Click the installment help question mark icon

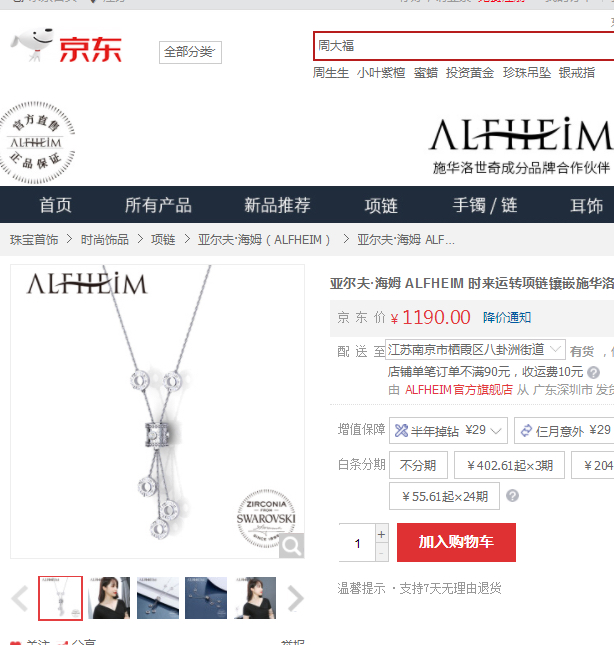click(512, 496)
